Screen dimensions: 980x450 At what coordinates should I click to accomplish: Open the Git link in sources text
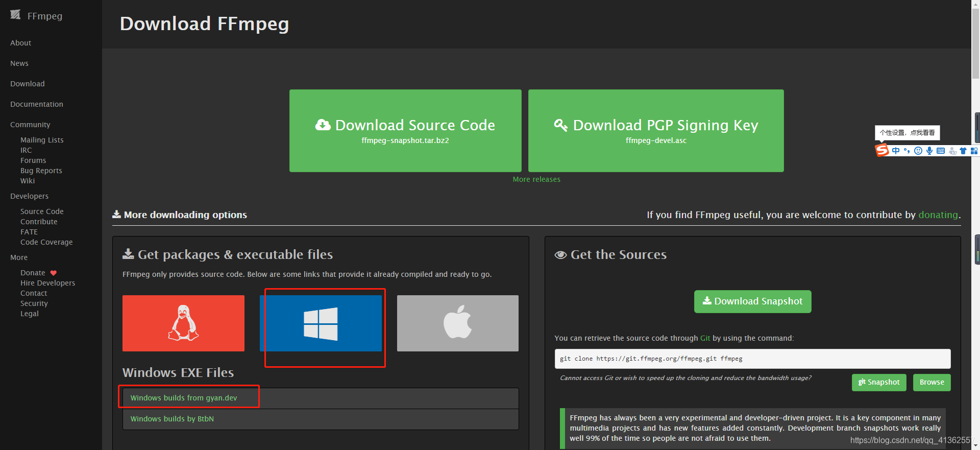(x=705, y=338)
